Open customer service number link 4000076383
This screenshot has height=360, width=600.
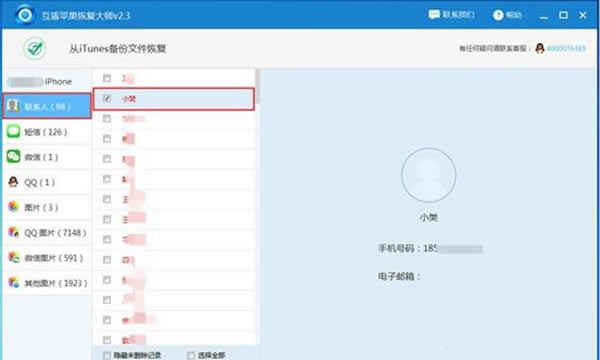click(566, 49)
